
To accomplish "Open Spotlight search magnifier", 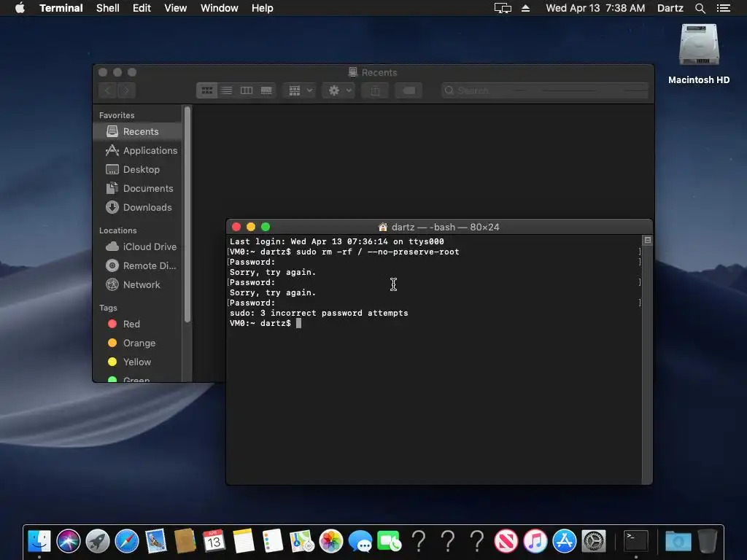I will 700,8.
